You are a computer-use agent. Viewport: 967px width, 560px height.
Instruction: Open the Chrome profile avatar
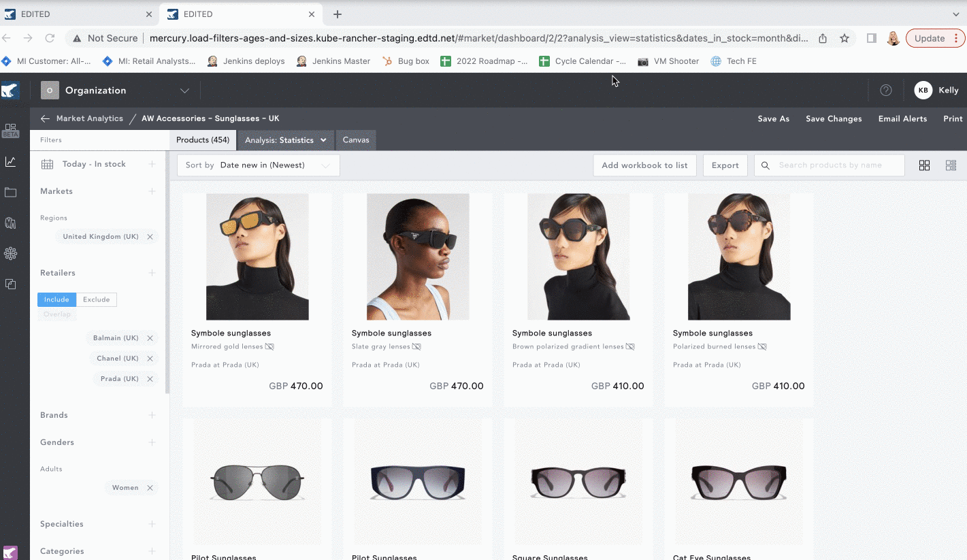(x=894, y=38)
